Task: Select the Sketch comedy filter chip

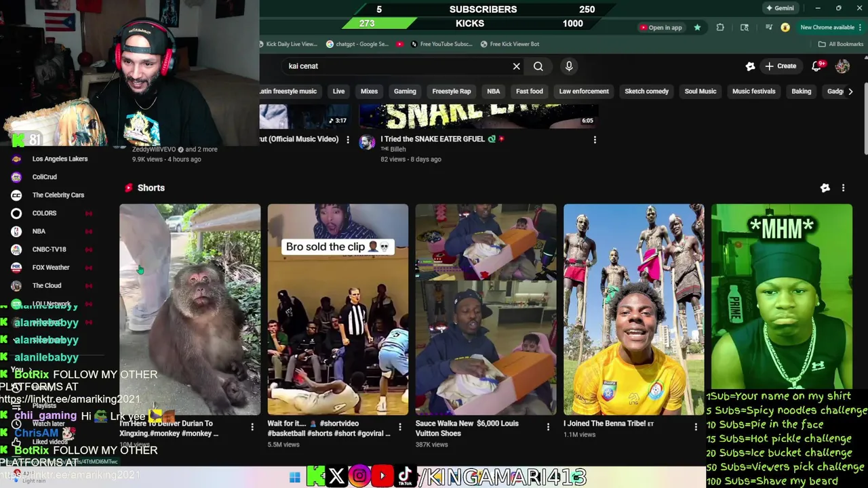Action: (646, 91)
